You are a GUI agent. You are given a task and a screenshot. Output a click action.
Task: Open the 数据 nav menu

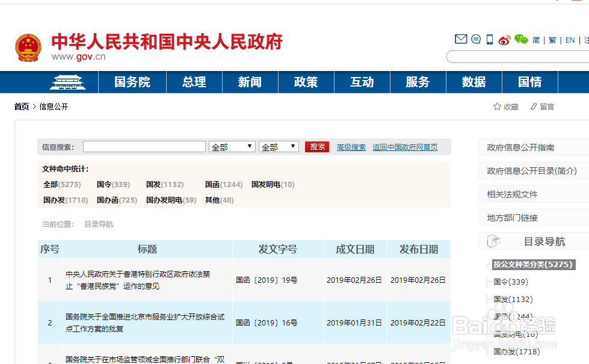pyautogui.click(x=474, y=82)
